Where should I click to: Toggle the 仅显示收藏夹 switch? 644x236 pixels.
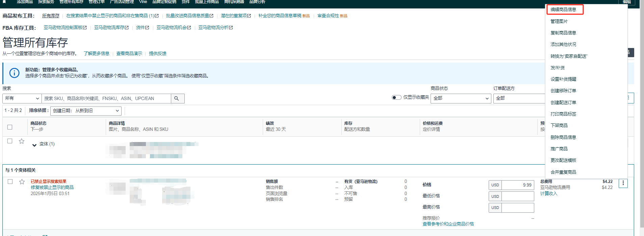tap(396, 97)
